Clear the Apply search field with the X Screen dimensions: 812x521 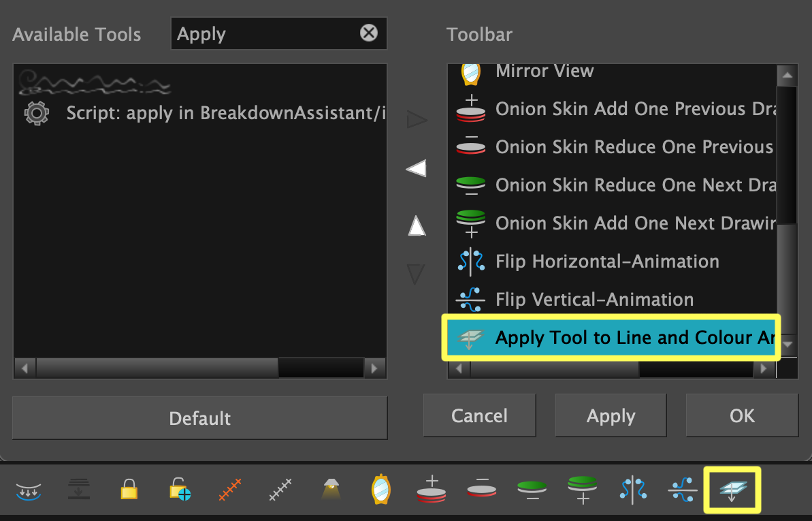click(x=370, y=33)
